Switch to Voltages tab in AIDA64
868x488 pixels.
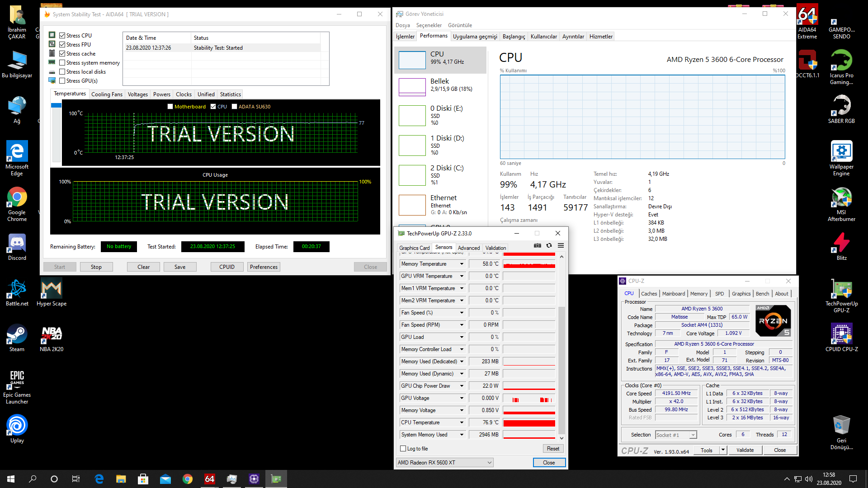coord(137,94)
